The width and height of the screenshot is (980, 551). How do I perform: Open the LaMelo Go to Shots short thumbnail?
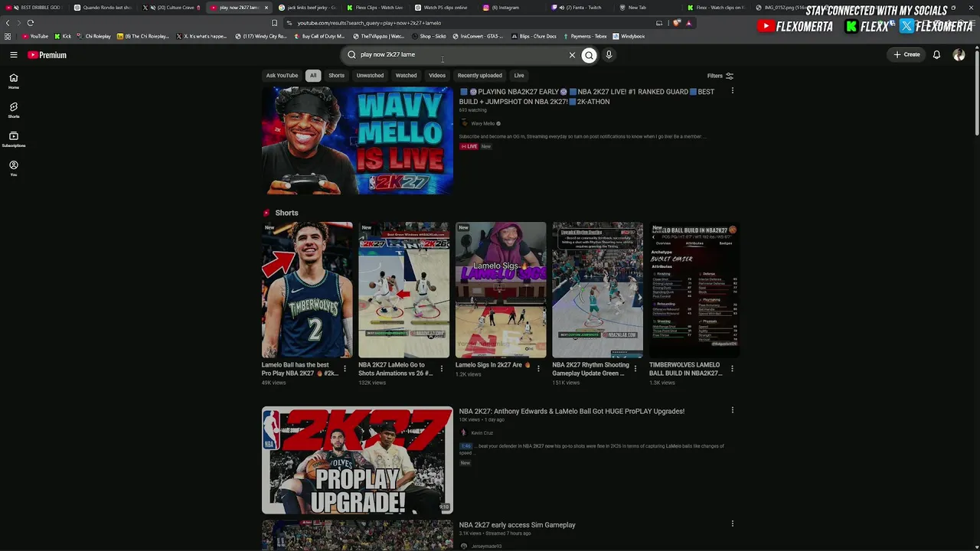point(404,290)
